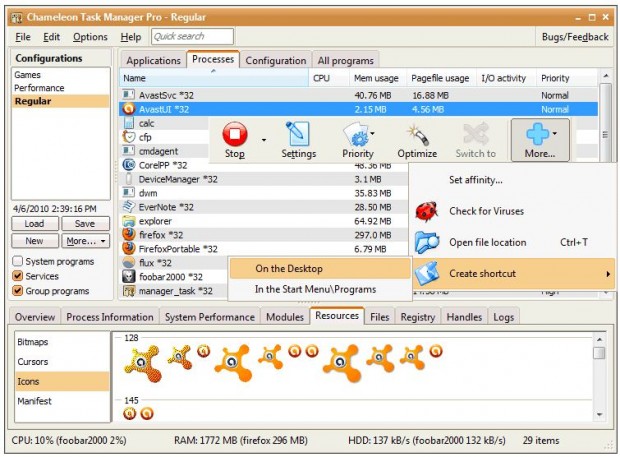Image resolution: width=620 pixels, height=457 pixels.
Task: Open the Handles tab
Action: tap(464, 317)
